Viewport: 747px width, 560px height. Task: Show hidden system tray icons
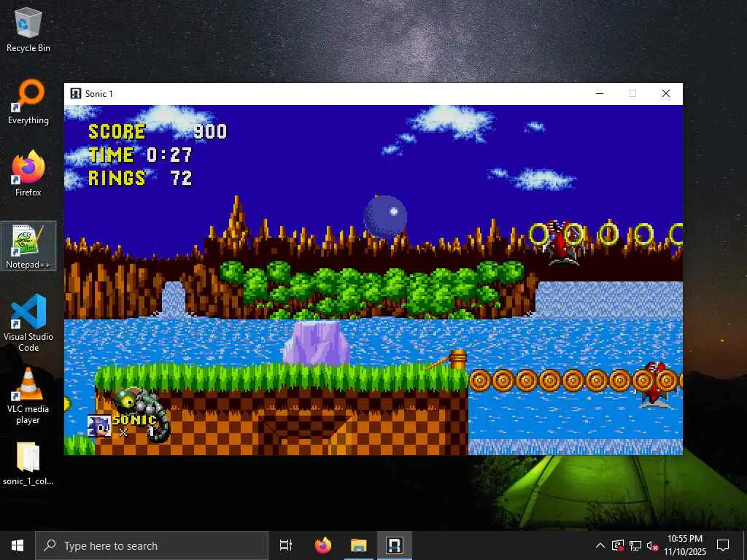click(x=600, y=545)
